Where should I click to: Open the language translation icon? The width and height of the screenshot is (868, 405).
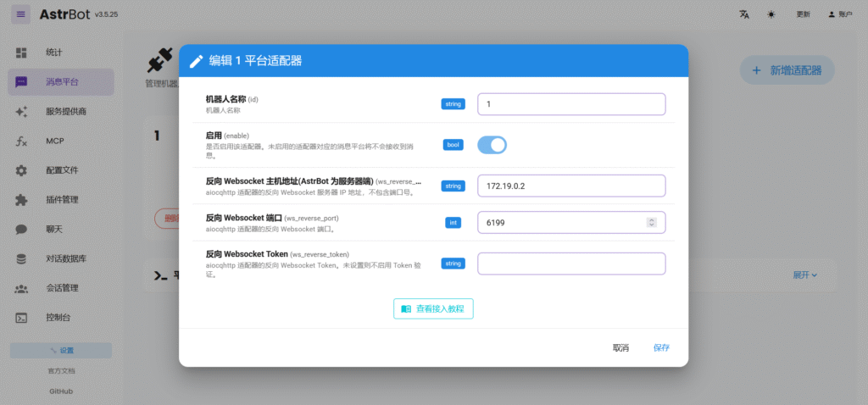[x=744, y=14]
